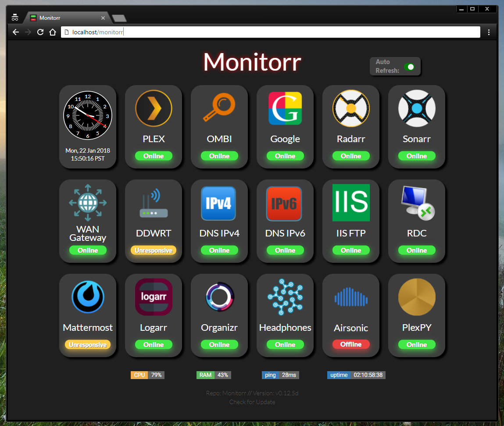Click the Version: v0.12.5d text

pyautogui.click(x=275, y=393)
